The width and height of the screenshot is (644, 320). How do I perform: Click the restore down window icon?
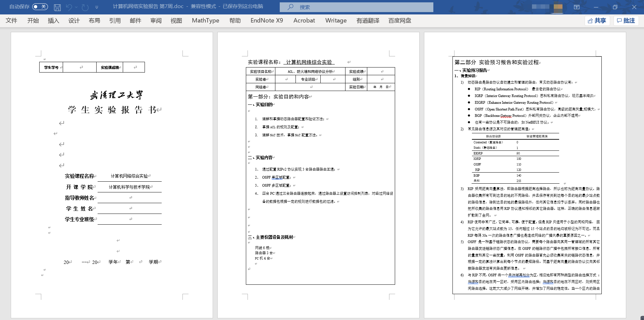(x=615, y=7)
